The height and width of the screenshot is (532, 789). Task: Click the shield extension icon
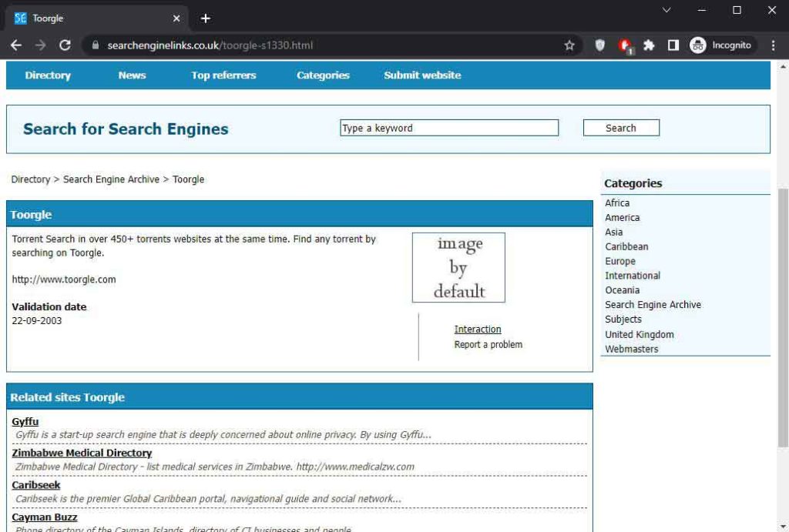click(x=599, y=45)
